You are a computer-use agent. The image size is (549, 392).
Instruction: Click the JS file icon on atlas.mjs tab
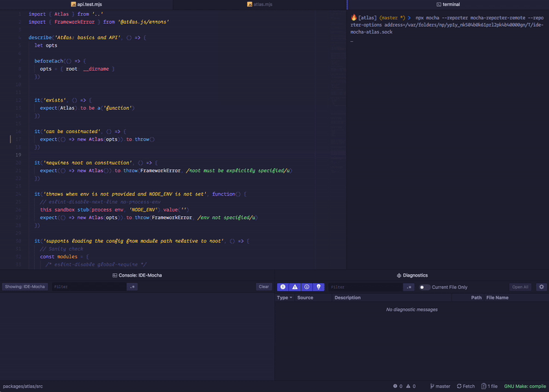click(x=250, y=5)
